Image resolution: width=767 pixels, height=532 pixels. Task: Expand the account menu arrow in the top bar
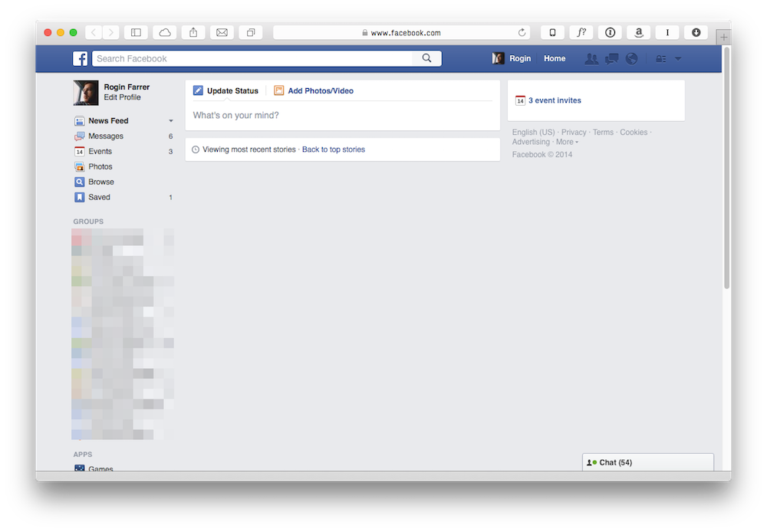tap(678, 59)
